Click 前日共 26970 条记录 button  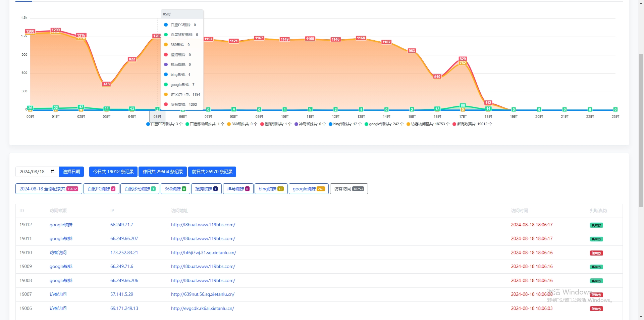(x=212, y=172)
